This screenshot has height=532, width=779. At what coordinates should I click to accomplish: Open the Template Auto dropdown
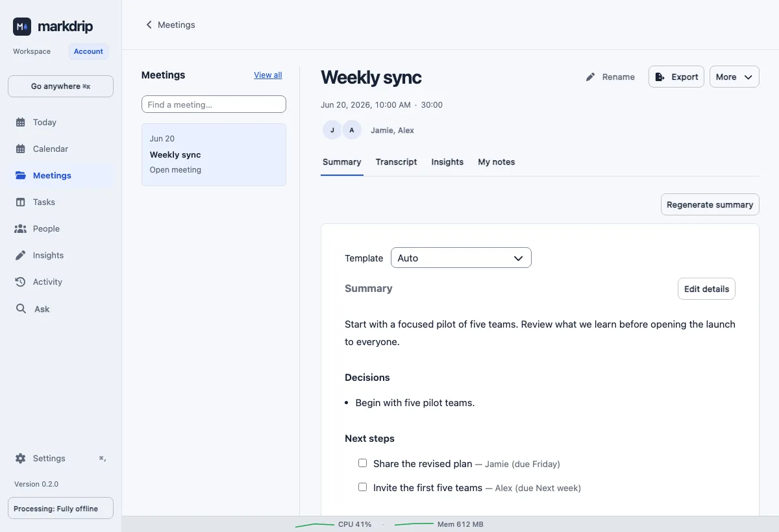coord(461,258)
